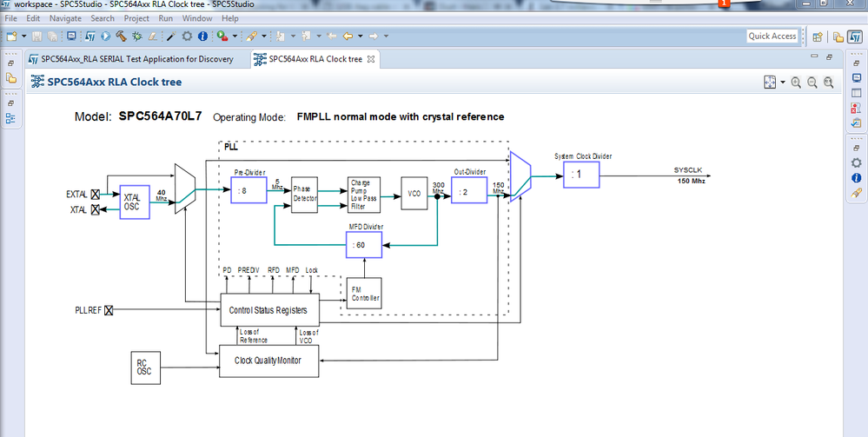This screenshot has height=437, width=868.
Task: Click the Pre-Divider value box showing 8
Action: point(248,190)
